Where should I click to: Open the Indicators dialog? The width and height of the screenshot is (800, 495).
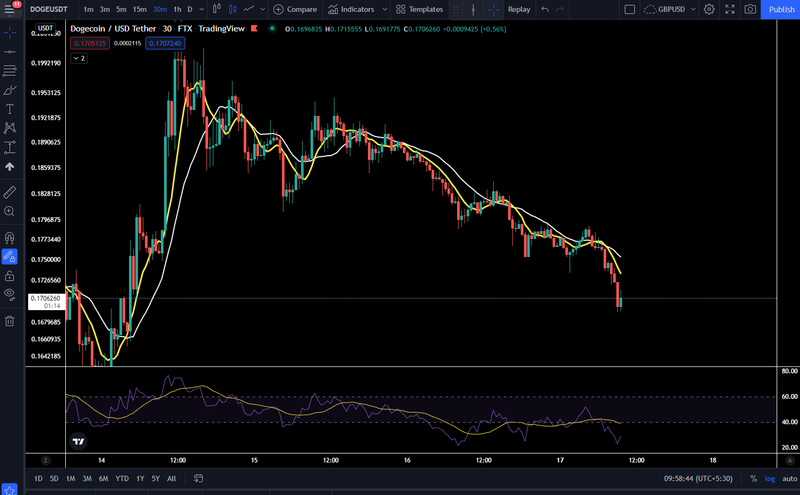pos(352,9)
